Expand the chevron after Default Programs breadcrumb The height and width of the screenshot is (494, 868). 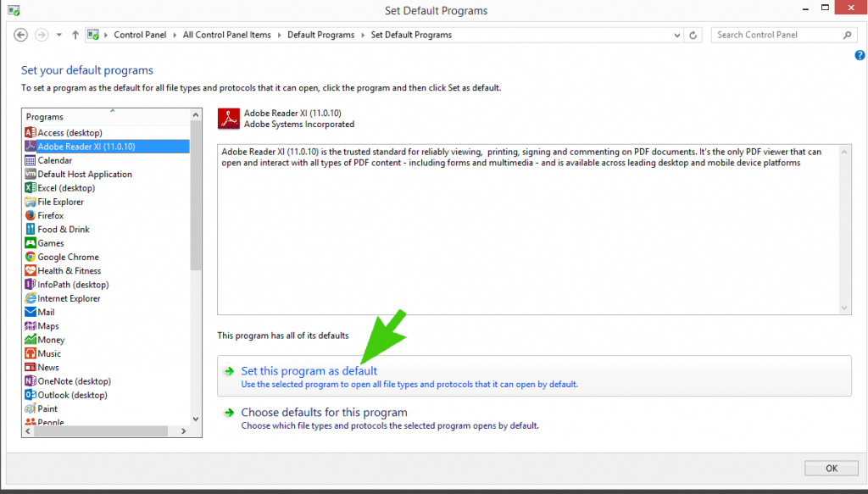[x=363, y=35]
